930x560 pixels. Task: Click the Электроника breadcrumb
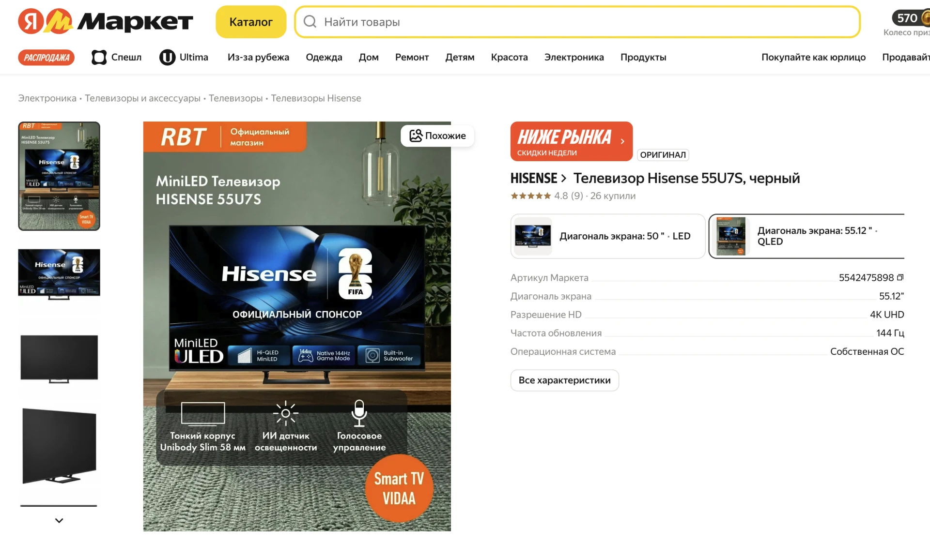tap(47, 98)
